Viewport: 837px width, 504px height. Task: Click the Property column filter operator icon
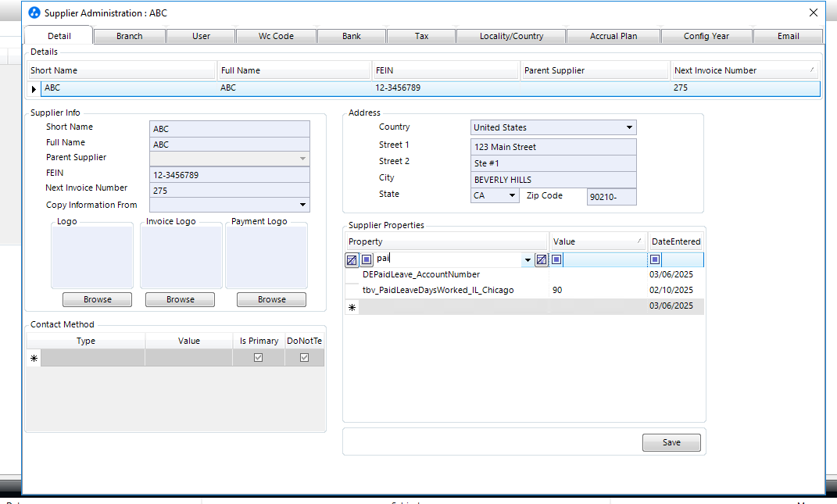(x=367, y=260)
